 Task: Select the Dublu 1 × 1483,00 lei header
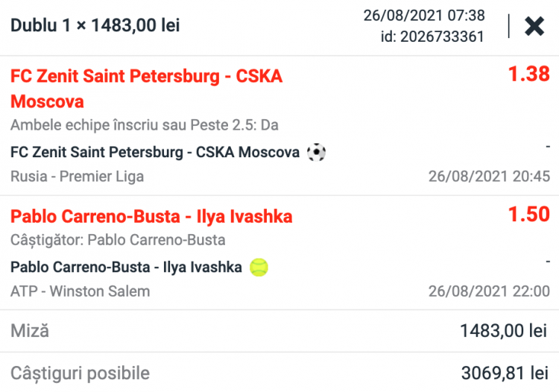(x=95, y=26)
